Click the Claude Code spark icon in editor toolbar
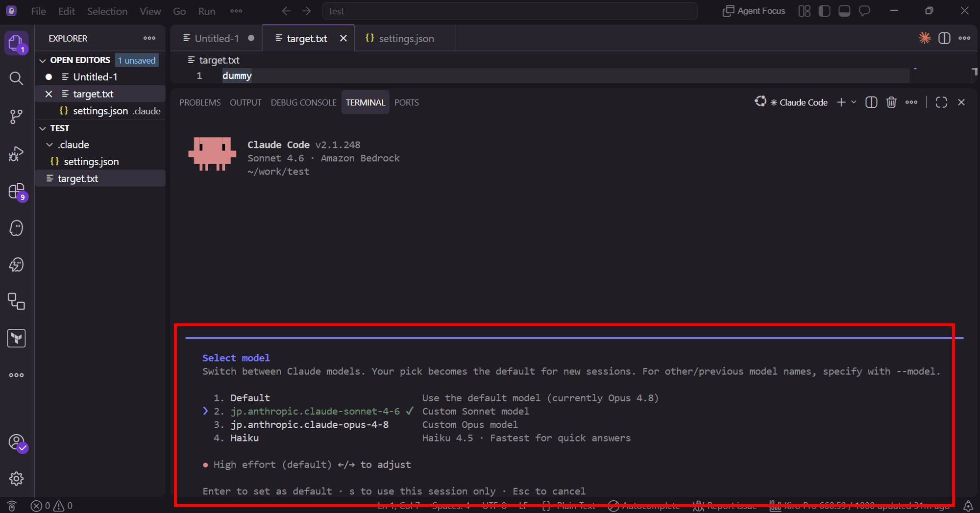This screenshot has width=980, height=513. pos(925,38)
